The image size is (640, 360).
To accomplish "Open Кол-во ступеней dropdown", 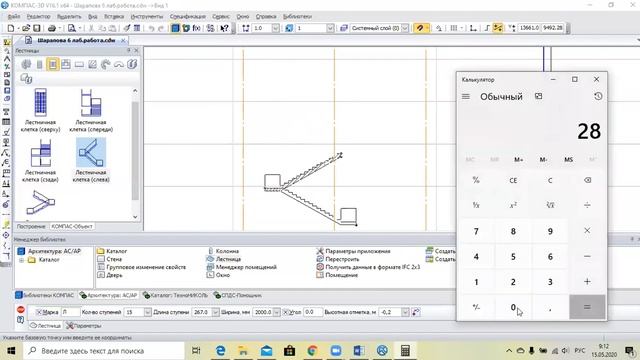I will 147,312.
